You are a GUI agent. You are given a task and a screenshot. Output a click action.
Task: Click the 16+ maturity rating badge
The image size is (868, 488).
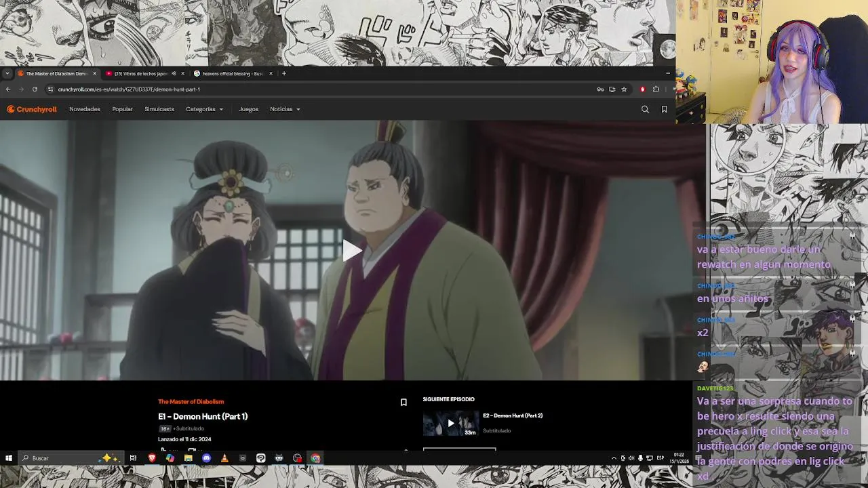[165, 428]
